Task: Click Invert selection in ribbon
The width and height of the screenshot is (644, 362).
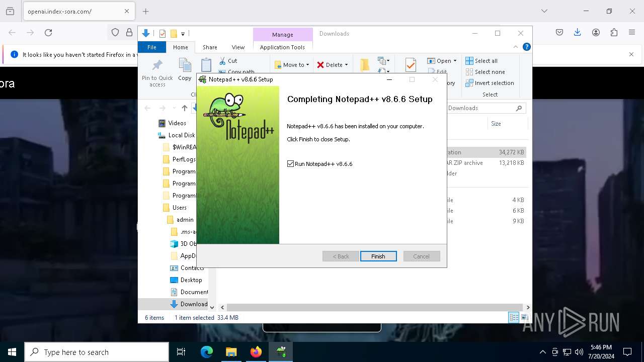Action: tap(490, 83)
